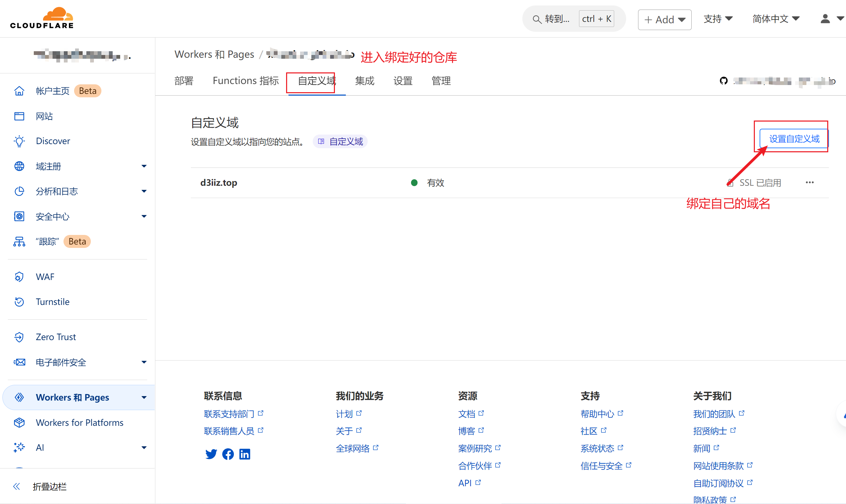Click the 设置自定义域 button
This screenshot has width=846, height=504.
794,139
